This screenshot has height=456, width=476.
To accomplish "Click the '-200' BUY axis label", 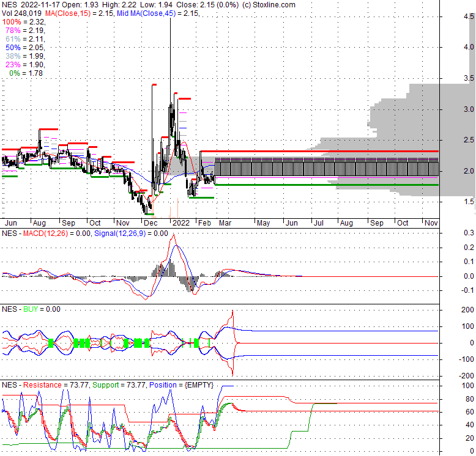I will point(466,376).
